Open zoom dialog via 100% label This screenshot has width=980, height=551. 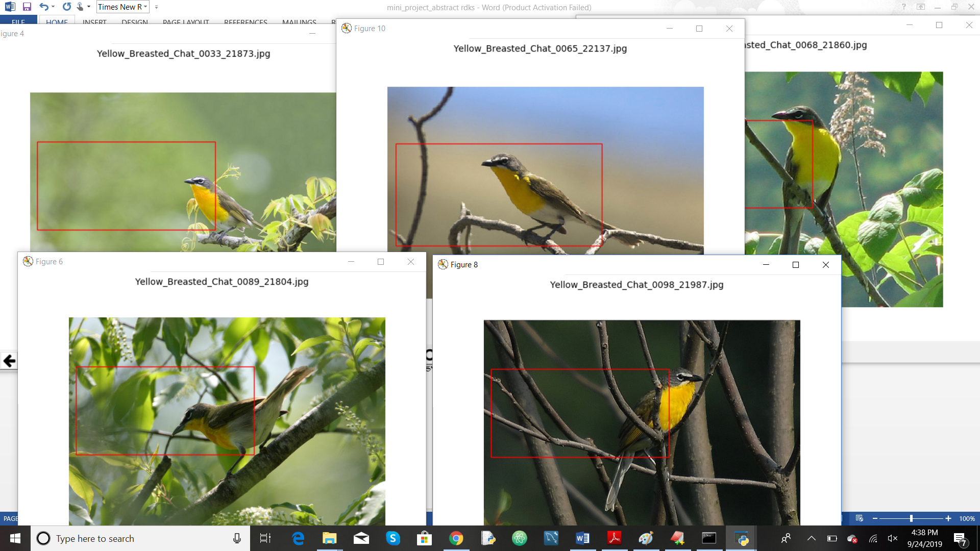[967, 518]
